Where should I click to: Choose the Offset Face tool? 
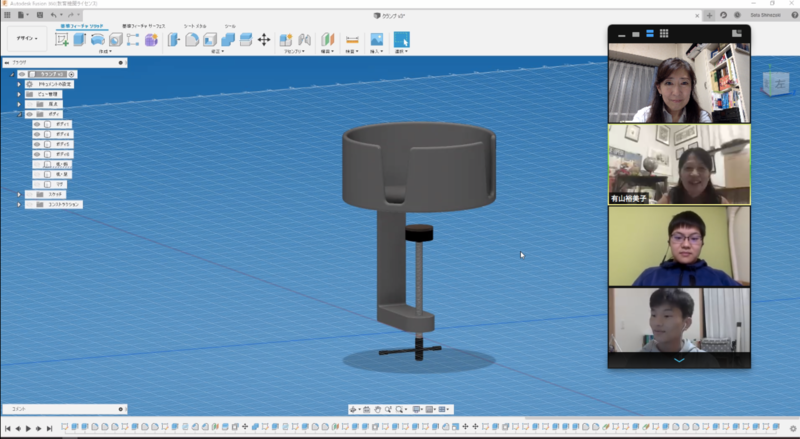246,39
